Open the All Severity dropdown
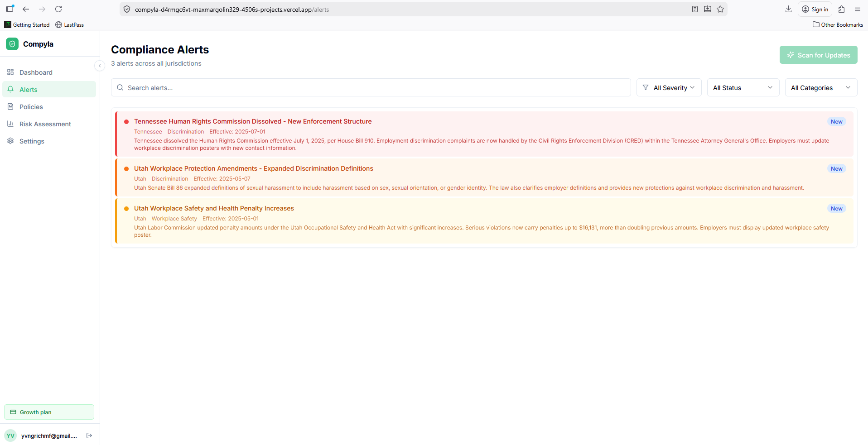This screenshot has height=445, width=868. (669, 87)
